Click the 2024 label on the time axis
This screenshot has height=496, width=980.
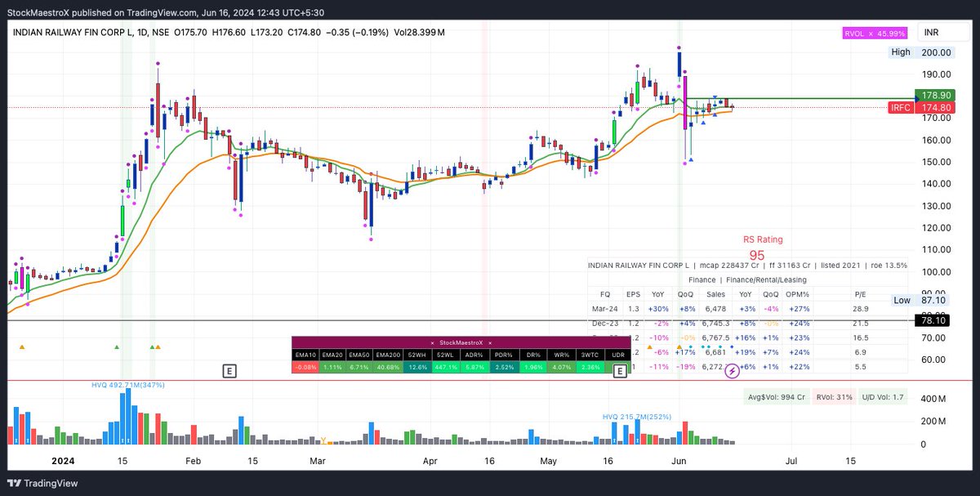pos(63,461)
